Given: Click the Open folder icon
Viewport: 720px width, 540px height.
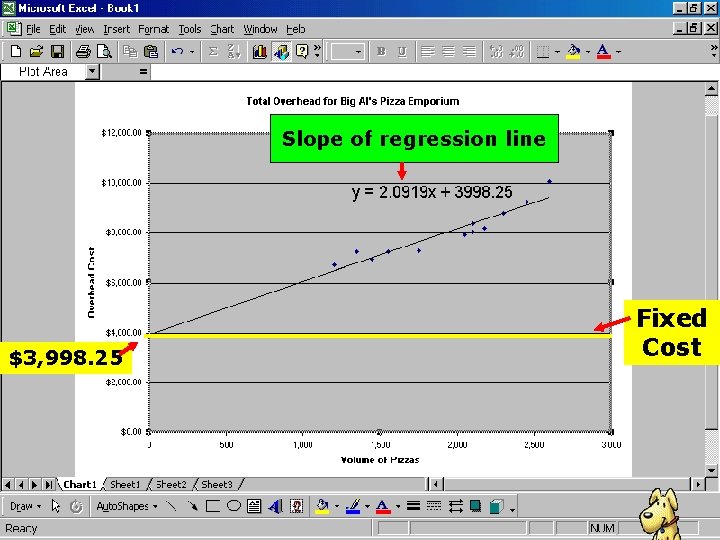Looking at the screenshot, I should click(36, 51).
